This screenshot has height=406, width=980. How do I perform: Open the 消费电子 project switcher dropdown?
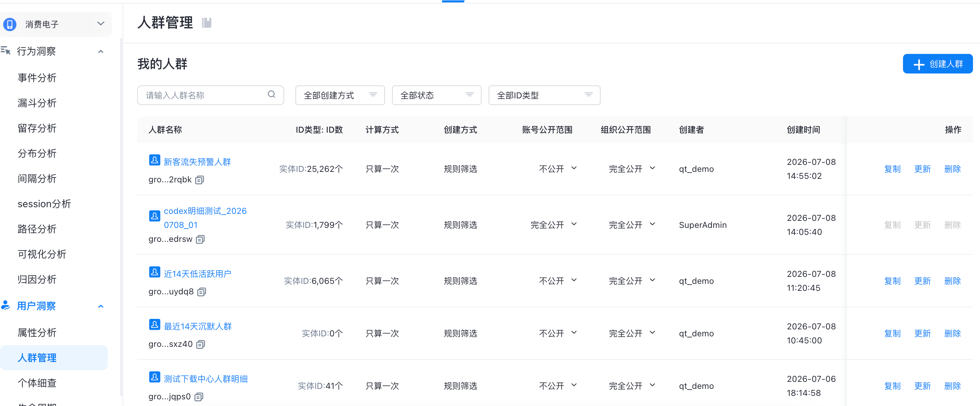(56, 24)
